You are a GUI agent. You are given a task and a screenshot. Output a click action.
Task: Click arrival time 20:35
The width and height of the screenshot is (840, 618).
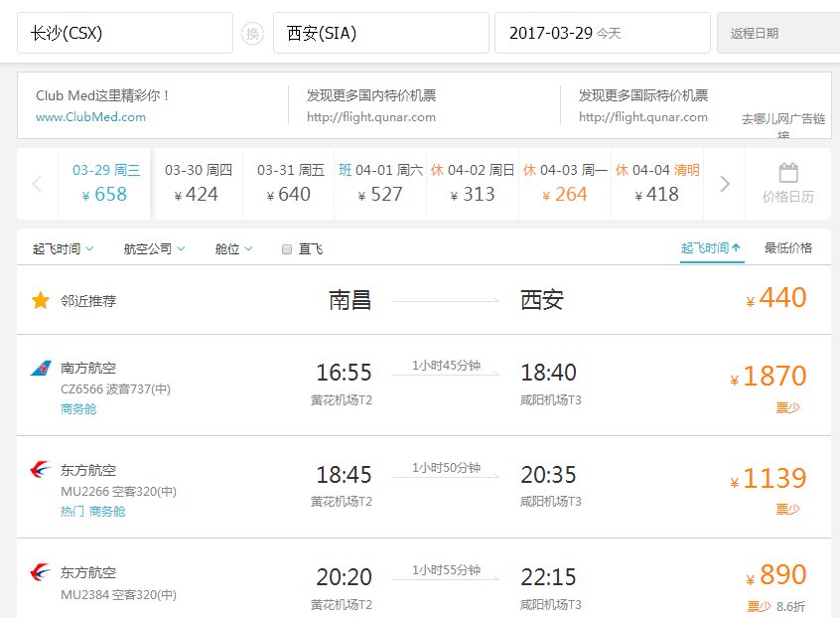pyautogui.click(x=548, y=475)
